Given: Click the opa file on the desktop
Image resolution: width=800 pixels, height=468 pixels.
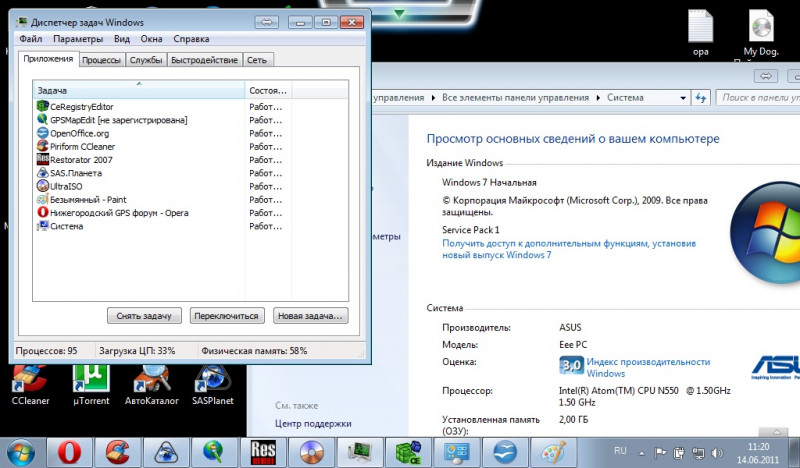Looking at the screenshot, I should coord(701,33).
